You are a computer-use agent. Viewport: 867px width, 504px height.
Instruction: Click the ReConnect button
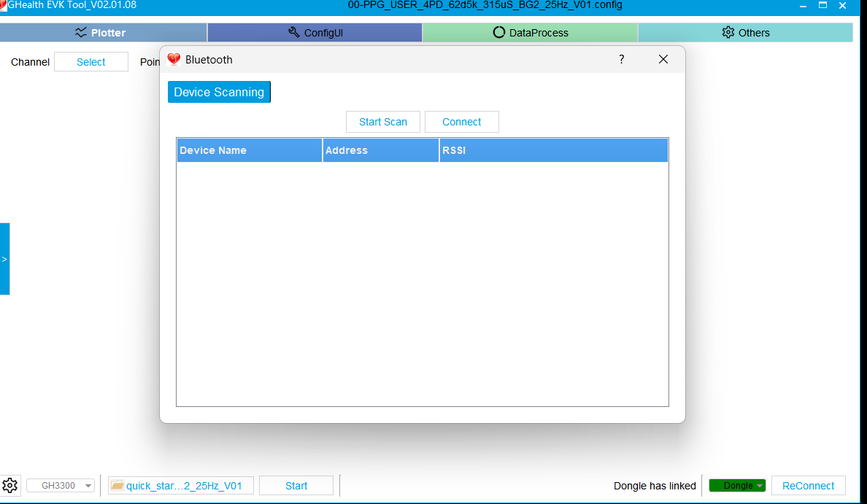pos(808,486)
